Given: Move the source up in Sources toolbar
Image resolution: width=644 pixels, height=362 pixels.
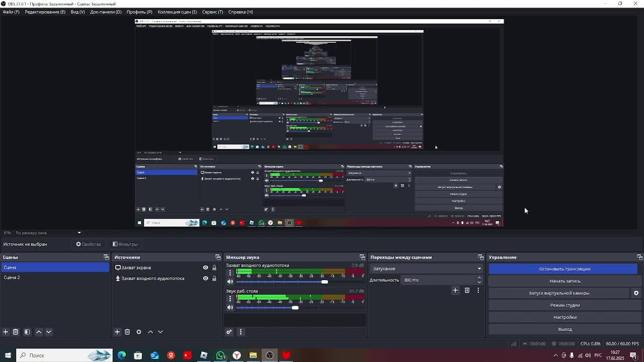Looking at the screenshot, I should (x=150, y=332).
